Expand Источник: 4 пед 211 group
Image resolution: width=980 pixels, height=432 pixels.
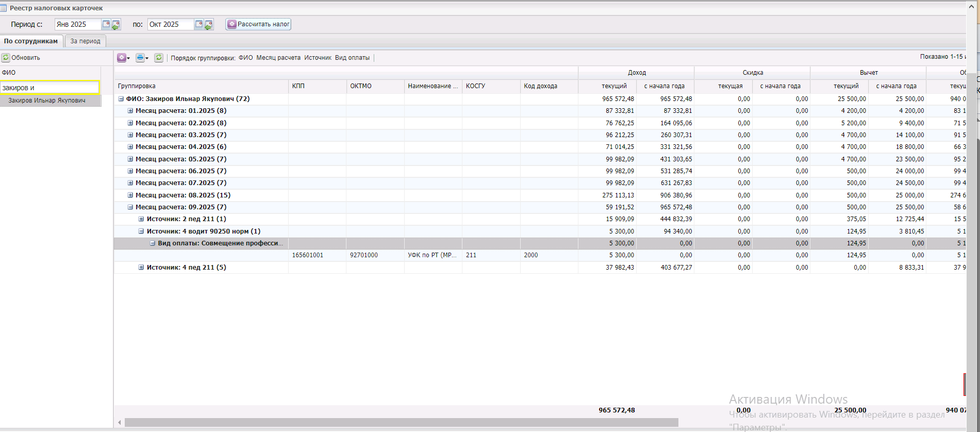click(141, 268)
